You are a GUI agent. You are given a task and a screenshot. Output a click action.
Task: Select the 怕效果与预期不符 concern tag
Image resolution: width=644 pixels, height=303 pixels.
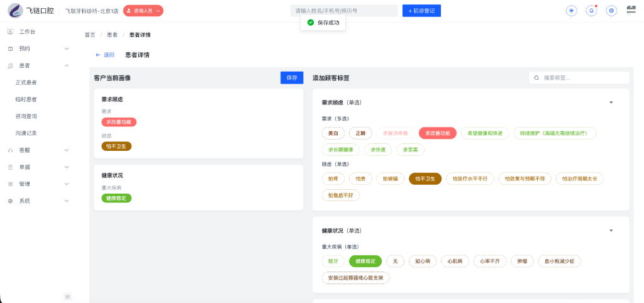point(524,179)
